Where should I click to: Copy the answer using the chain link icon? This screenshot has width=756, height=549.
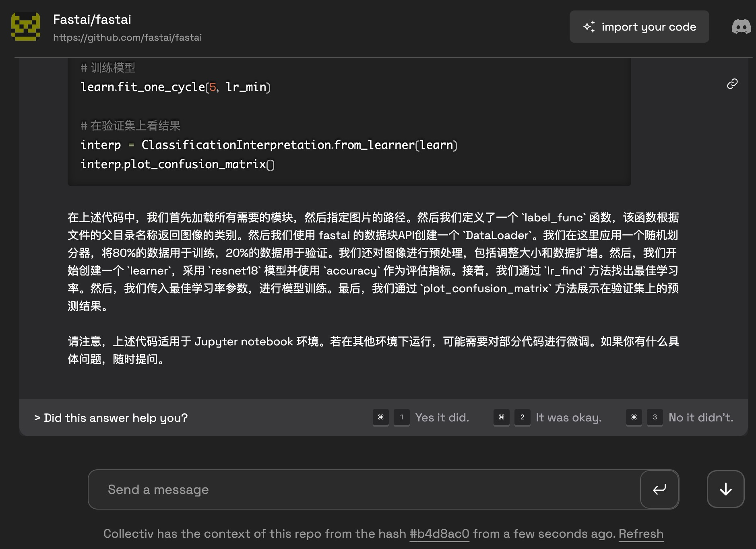(733, 83)
